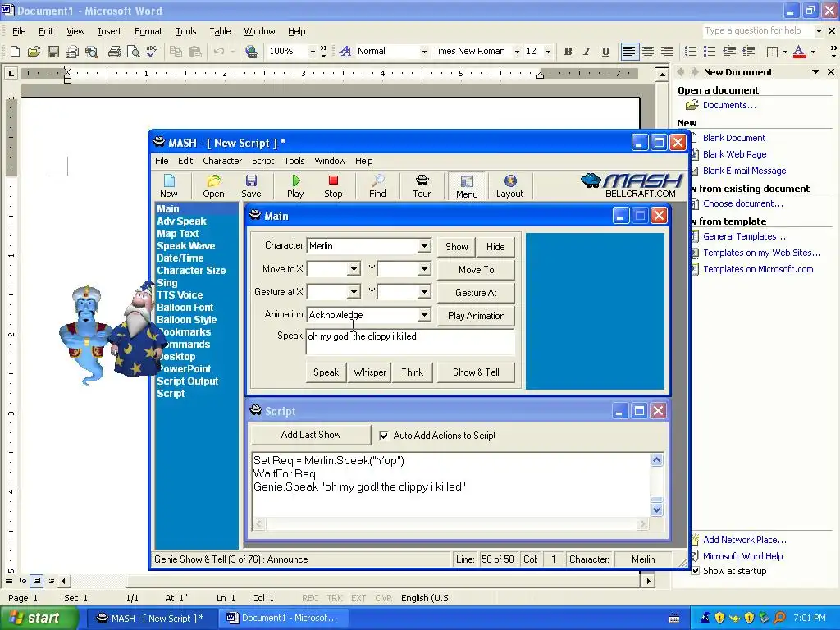Stop playback with the red Stop icon
The width and height of the screenshot is (840, 630).
click(x=333, y=185)
